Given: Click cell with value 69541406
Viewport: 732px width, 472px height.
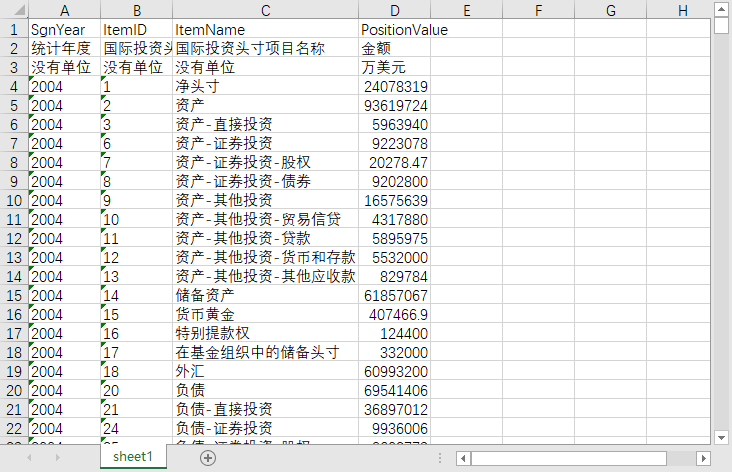Looking at the screenshot, I should (x=394, y=390).
